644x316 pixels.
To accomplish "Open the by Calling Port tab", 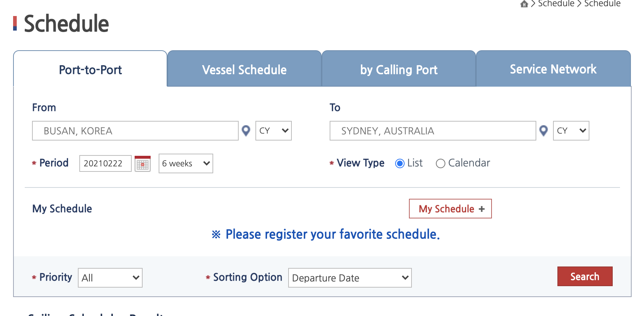I will (x=399, y=69).
